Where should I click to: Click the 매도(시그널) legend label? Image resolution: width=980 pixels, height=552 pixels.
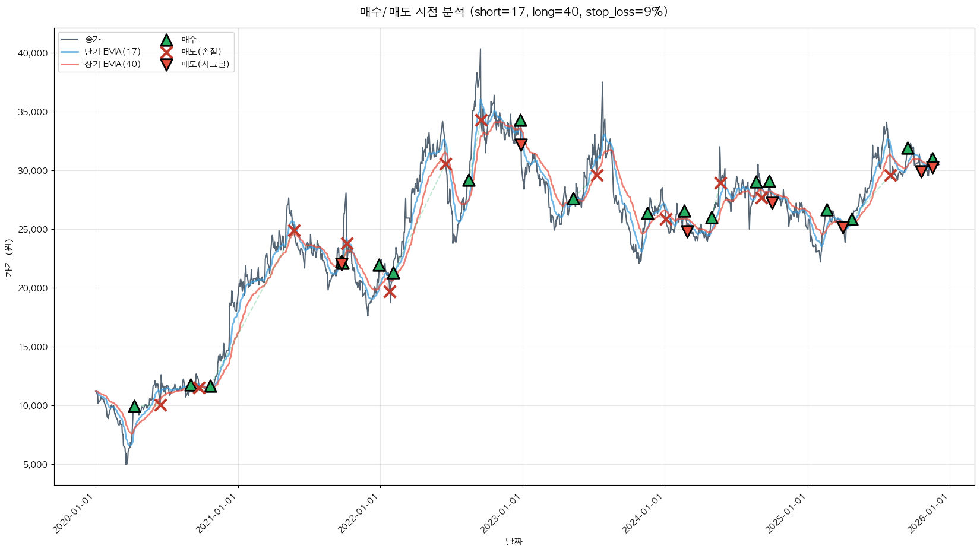coord(205,65)
